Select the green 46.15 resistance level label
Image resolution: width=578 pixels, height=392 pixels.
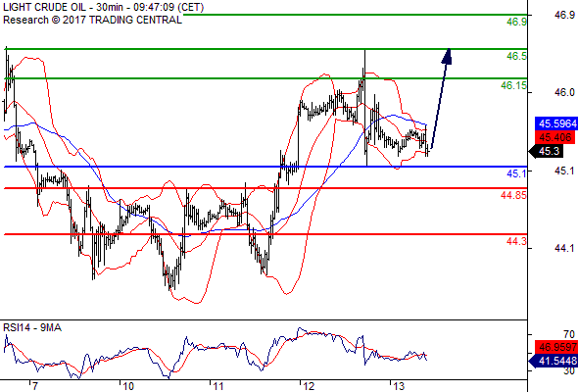[x=513, y=85]
